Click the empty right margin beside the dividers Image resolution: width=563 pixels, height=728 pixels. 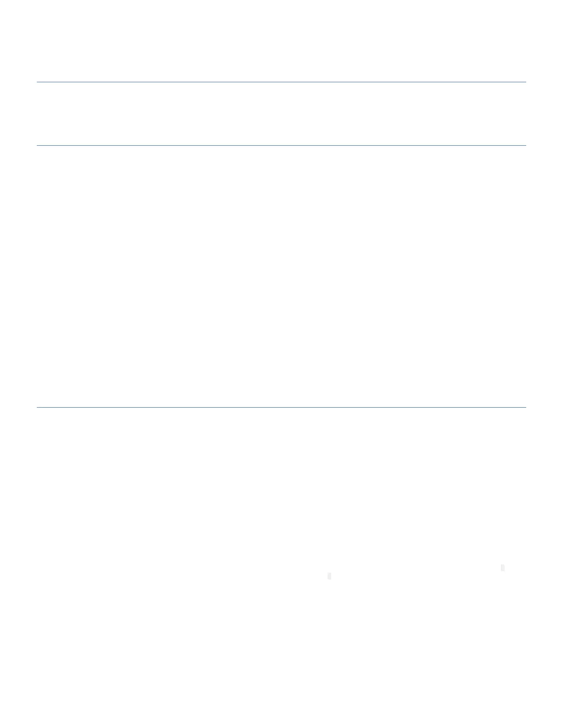coord(545,276)
